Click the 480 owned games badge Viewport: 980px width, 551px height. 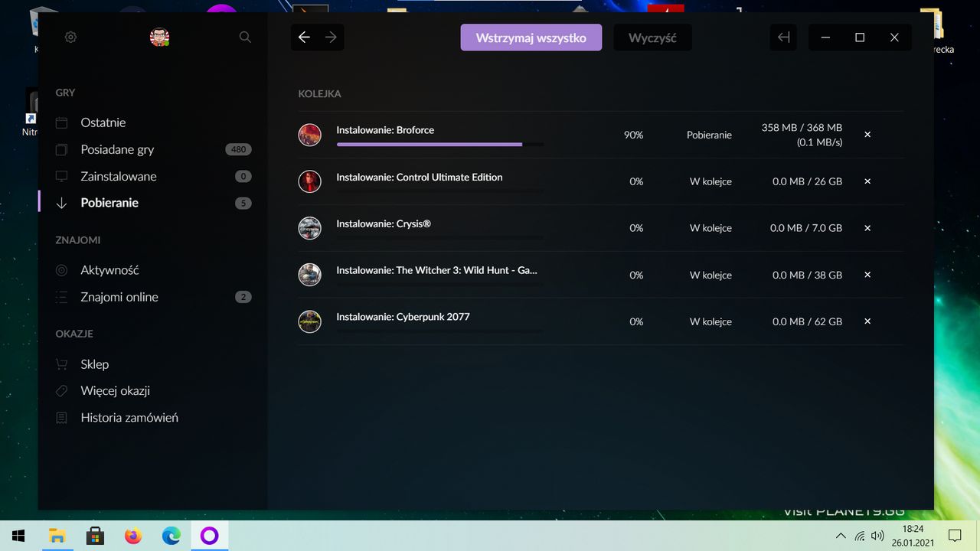point(239,149)
